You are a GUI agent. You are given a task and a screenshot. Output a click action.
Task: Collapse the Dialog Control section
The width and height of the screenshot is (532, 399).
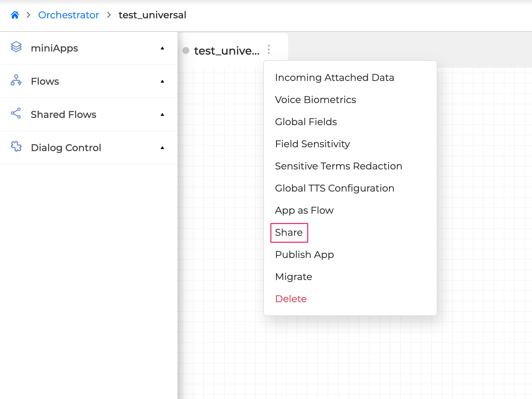162,148
